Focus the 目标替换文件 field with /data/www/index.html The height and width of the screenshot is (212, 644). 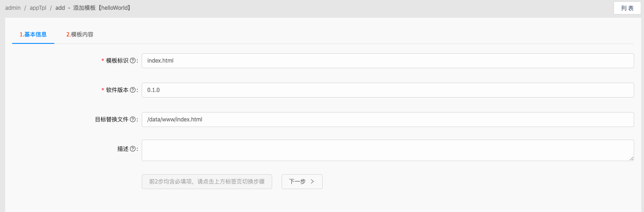(388, 120)
